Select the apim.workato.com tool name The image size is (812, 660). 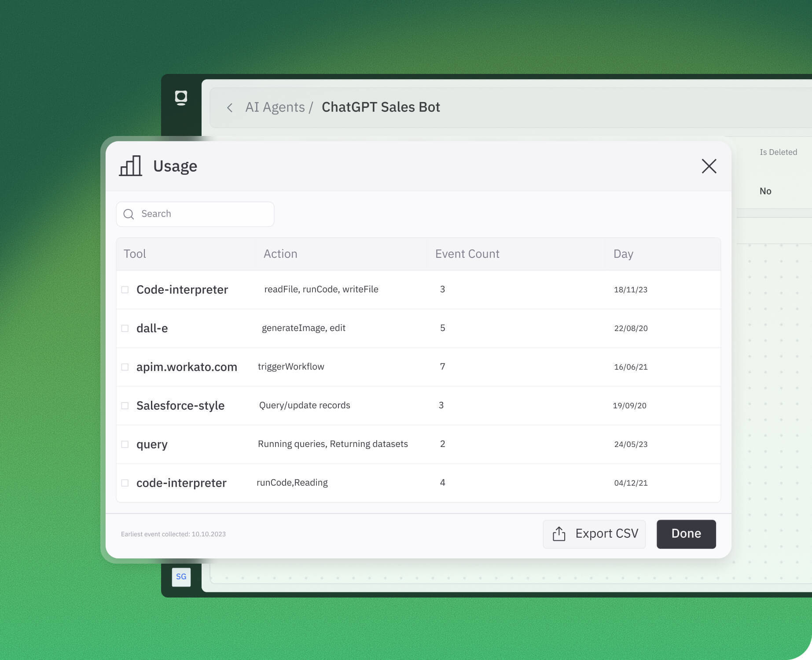point(187,367)
